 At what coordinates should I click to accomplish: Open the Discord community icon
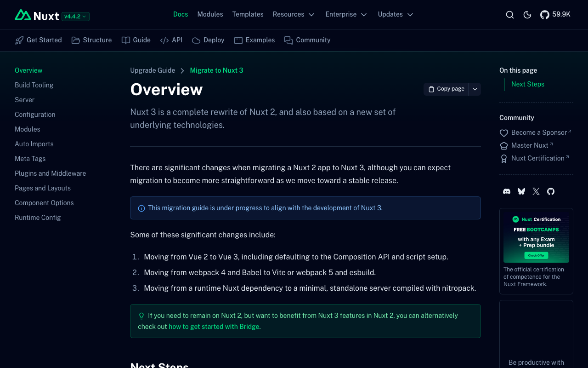tap(507, 191)
